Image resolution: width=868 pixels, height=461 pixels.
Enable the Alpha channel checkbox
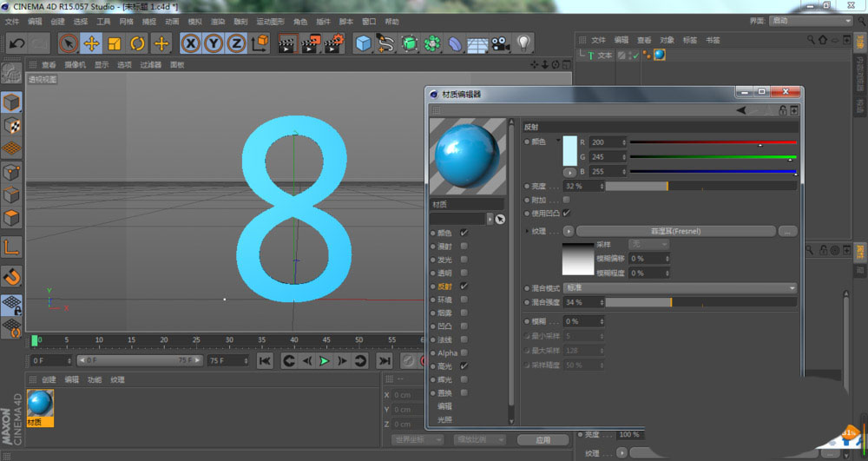464,352
